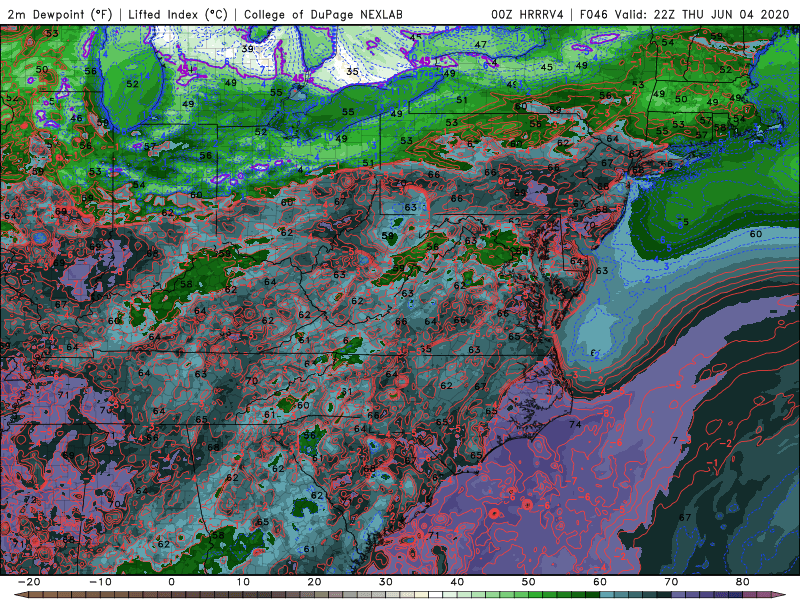Click the 0 label on the color scale
Image resolution: width=800 pixels, height=600 pixels.
coord(171,582)
